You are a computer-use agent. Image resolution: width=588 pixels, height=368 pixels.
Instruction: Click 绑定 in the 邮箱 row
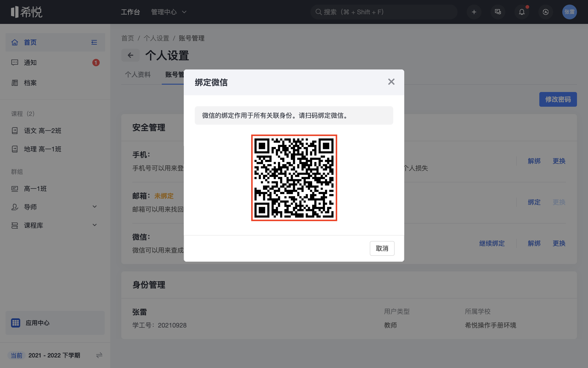click(x=534, y=202)
